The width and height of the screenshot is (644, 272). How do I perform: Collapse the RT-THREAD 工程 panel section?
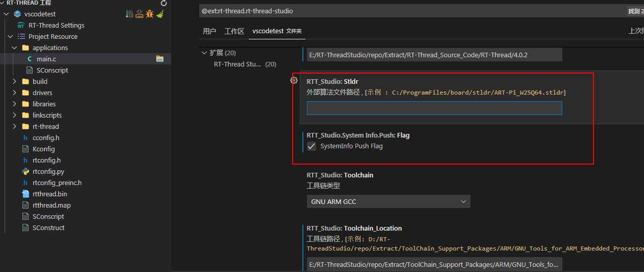3,3
